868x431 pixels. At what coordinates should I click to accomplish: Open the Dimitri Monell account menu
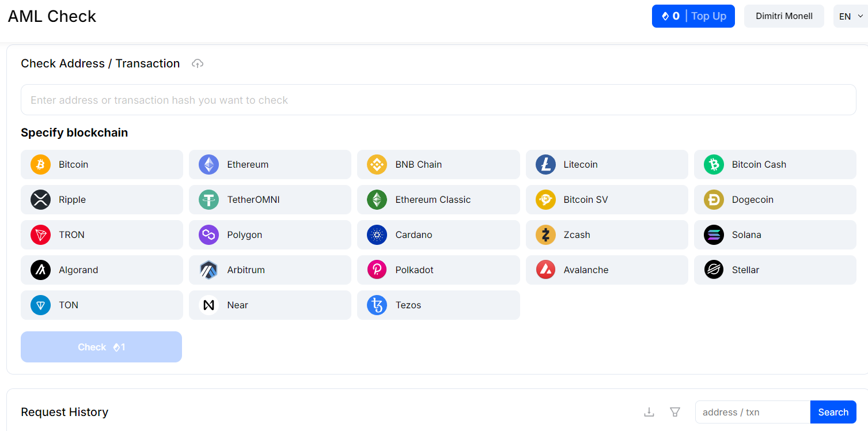[784, 16]
